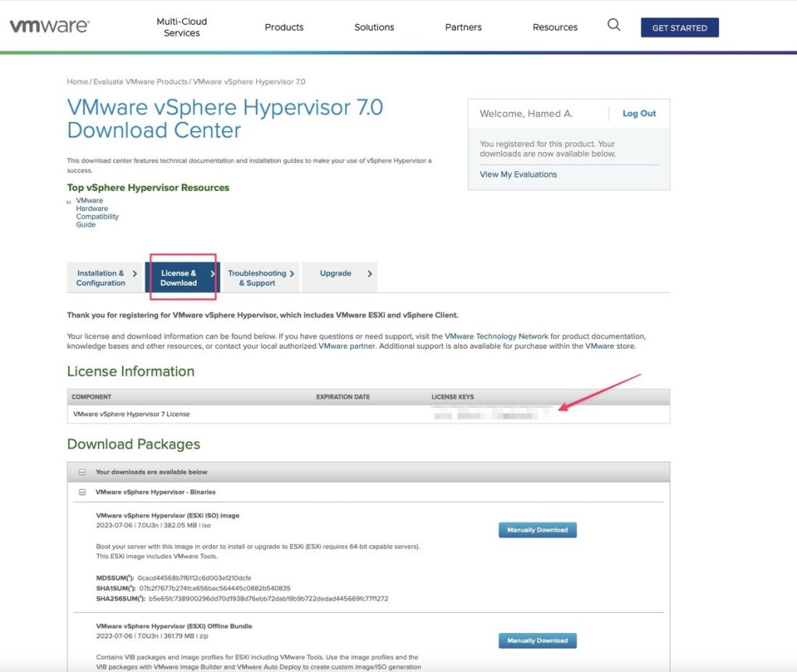Click 'VMware vSphere Hypervisor (ESXi ISO) image' title
Viewport: 797px width, 672px height.
168,515
